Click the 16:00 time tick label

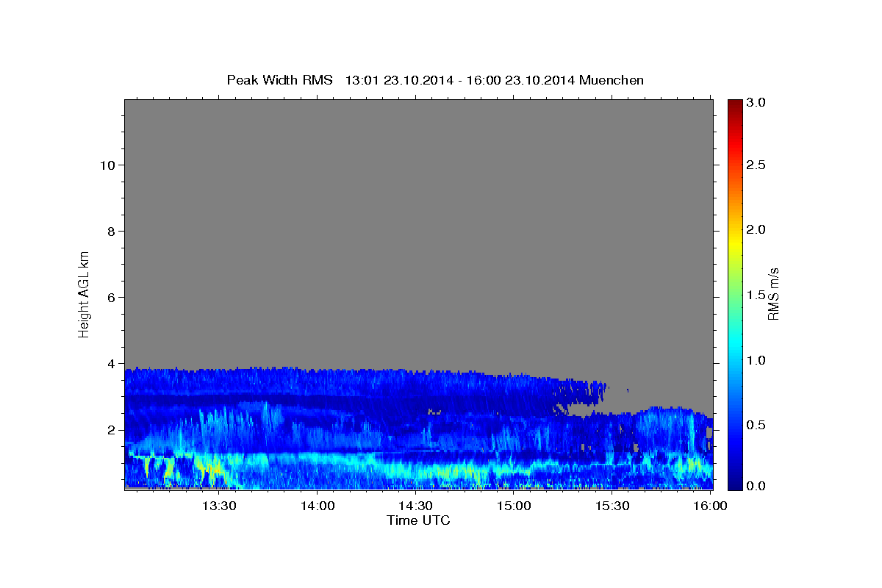coord(709,506)
